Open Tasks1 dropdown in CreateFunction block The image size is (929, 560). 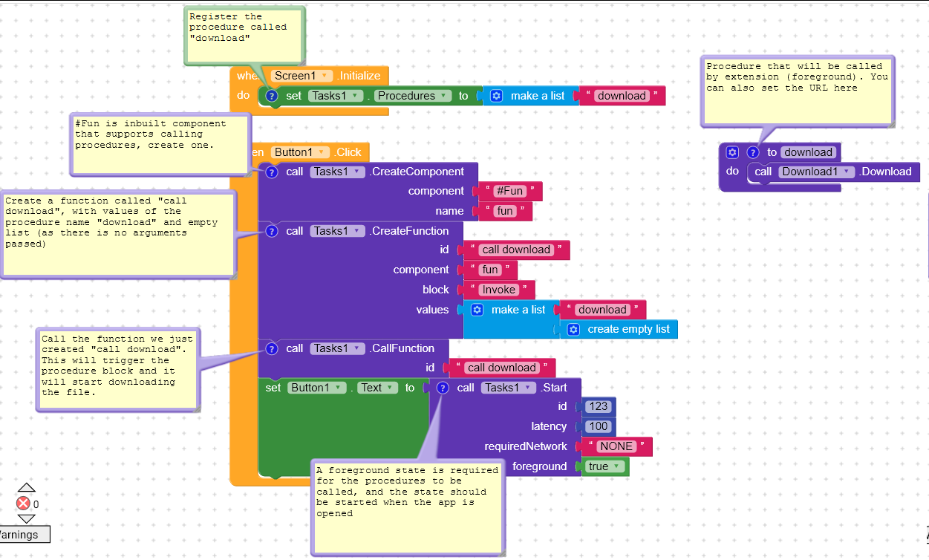(338, 231)
